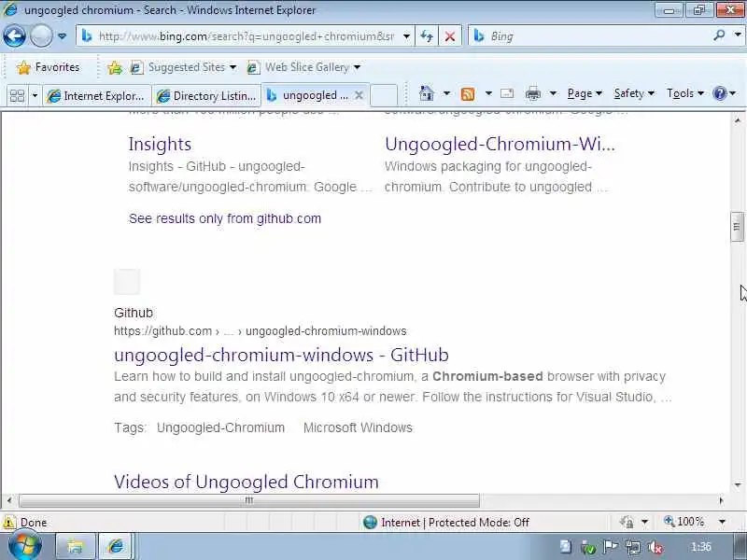The image size is (747, 560).
Task: Open a new blank tab
Action: point(384,95)
